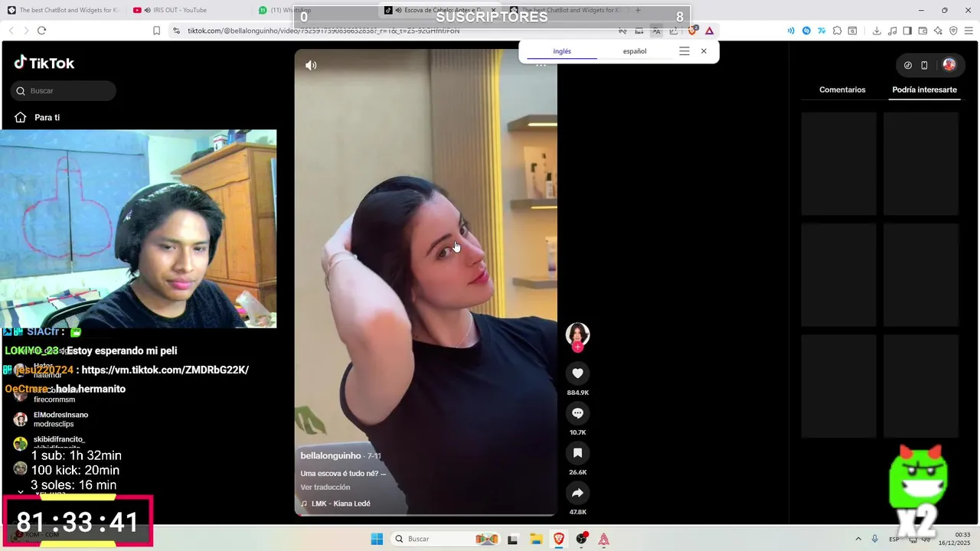Image resolution: width=980 pixels, height=551 pixels.
Task: Open a new browser tab
Action: (x=638, y=10)
